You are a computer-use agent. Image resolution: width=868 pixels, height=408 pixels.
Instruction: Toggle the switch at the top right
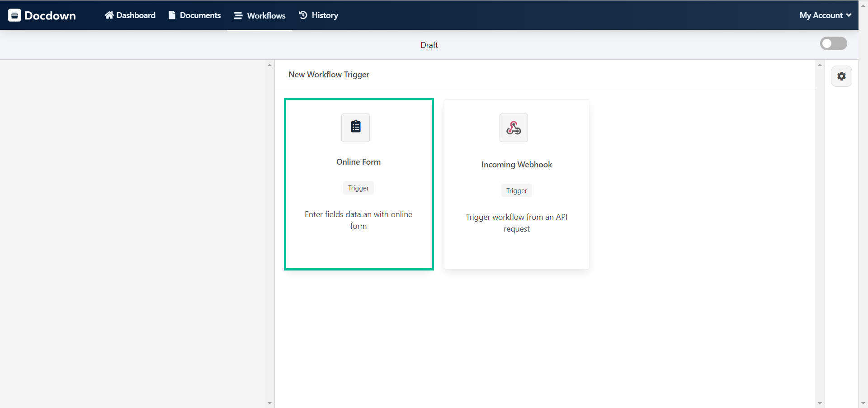click(x=834, y=43)
